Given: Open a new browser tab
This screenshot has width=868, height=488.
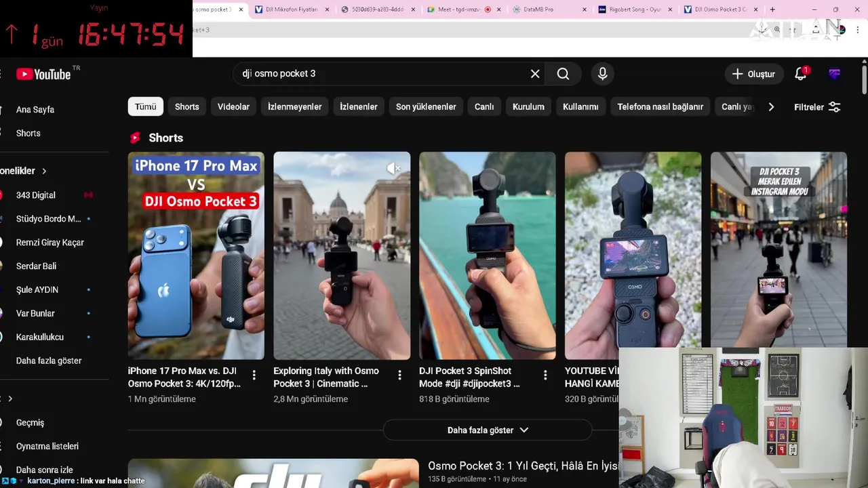Looking at the screenshot, I should point(772,9).
